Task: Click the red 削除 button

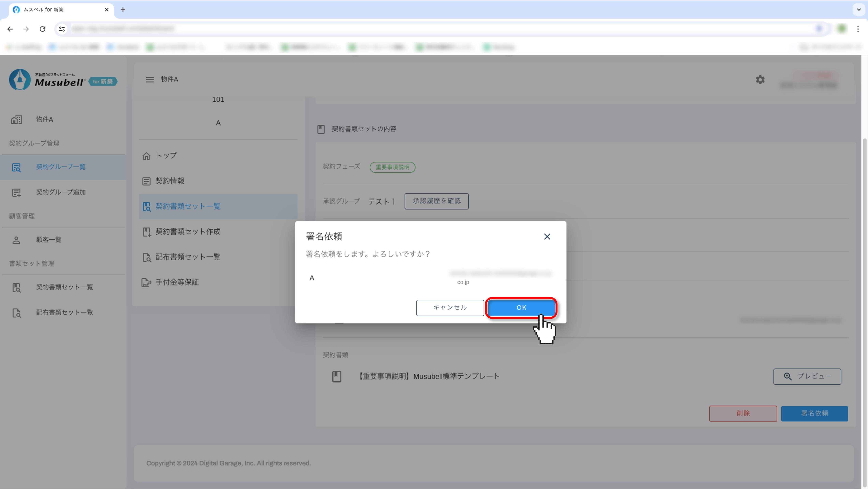Action: (x=743, y=413)
